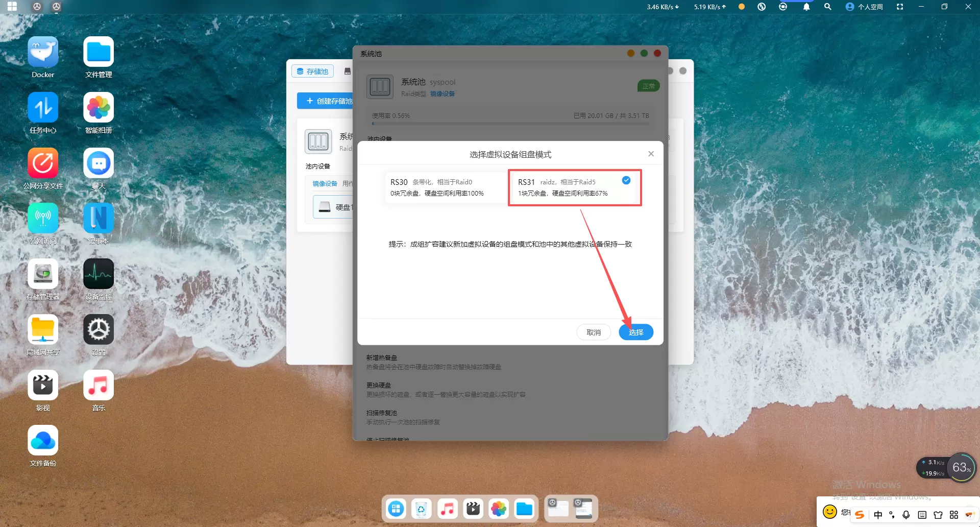
Task: Close the 选择虚拟设备组盘模式 dialog
Action: click(651, 154)
